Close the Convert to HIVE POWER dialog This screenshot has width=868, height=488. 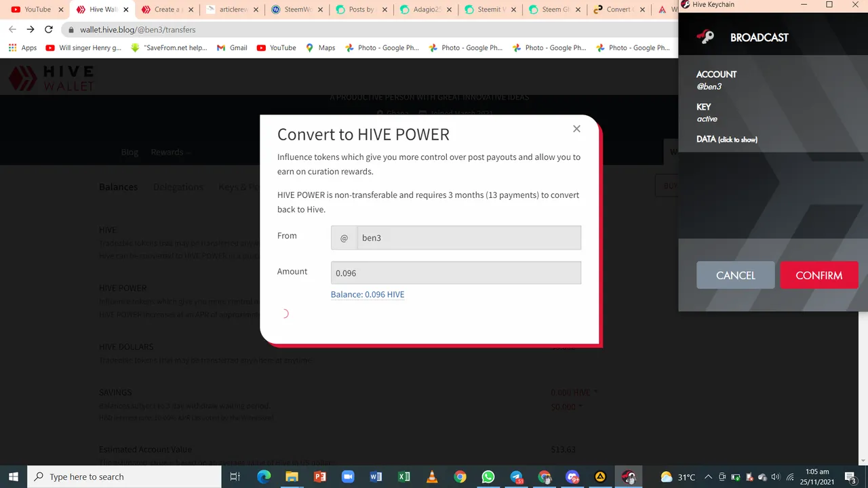pos(576,129)
